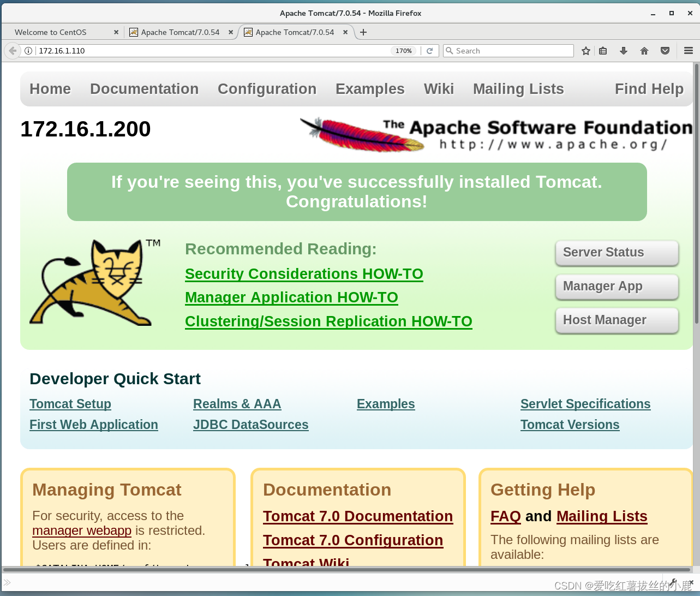Image resolution: width=700 pixels, height=596 pixels.
Task: Click the 172.16.1.200 heading text
Action: click(86, 129)
